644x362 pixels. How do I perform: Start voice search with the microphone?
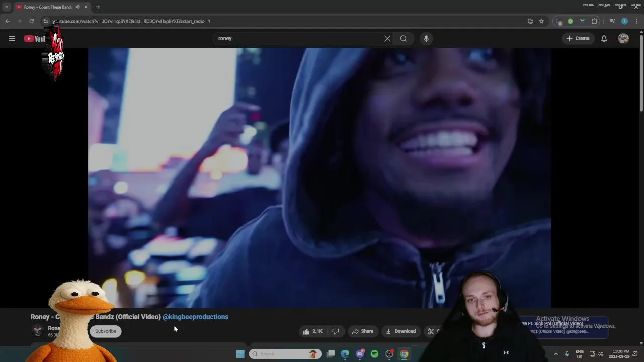[x=426, y=38]
